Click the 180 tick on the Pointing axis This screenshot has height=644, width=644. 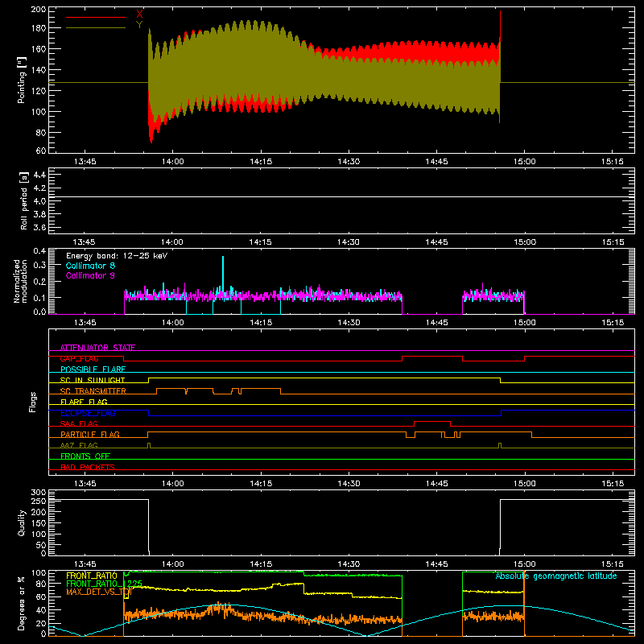pyautogui.click(x=39, y=28)
